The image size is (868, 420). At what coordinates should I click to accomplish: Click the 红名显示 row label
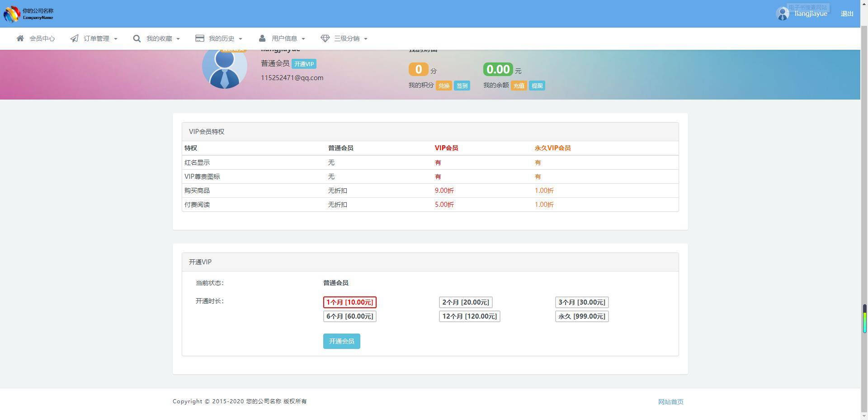197,162
